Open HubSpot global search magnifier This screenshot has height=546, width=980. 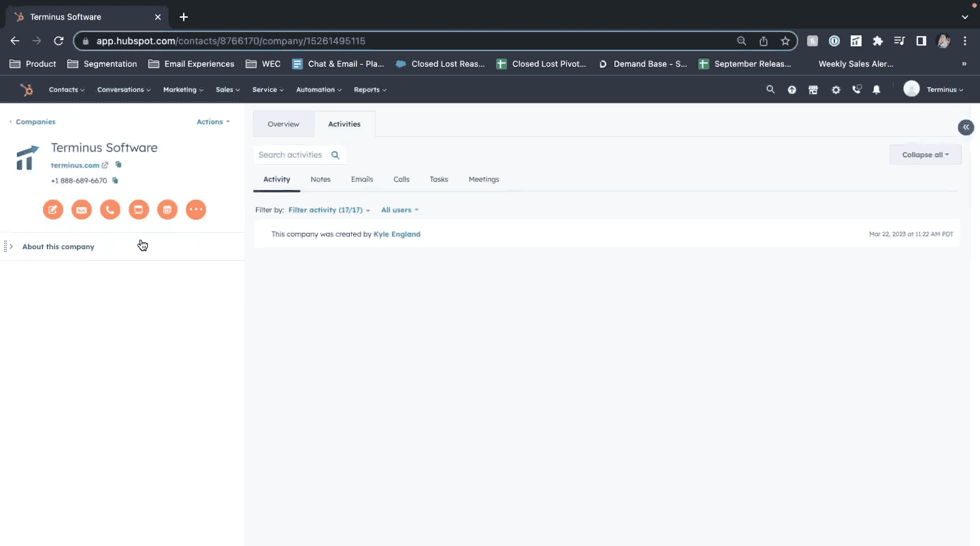[x=770, y=89]
